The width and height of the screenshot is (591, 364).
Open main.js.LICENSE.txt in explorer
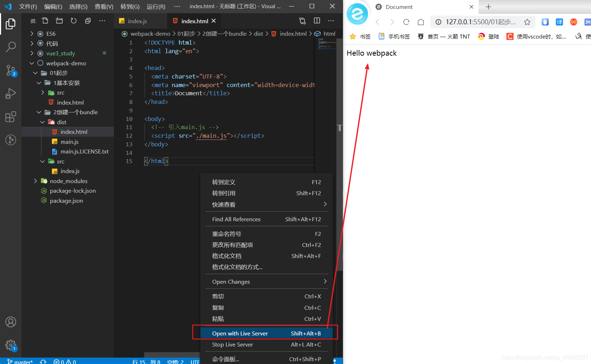[x=85, y=151]
